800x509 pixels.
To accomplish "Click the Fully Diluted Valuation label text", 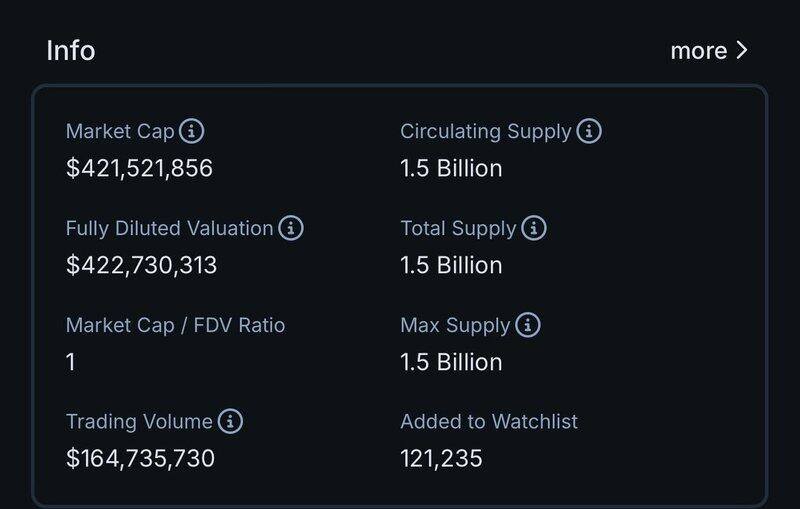I will 169,228.
